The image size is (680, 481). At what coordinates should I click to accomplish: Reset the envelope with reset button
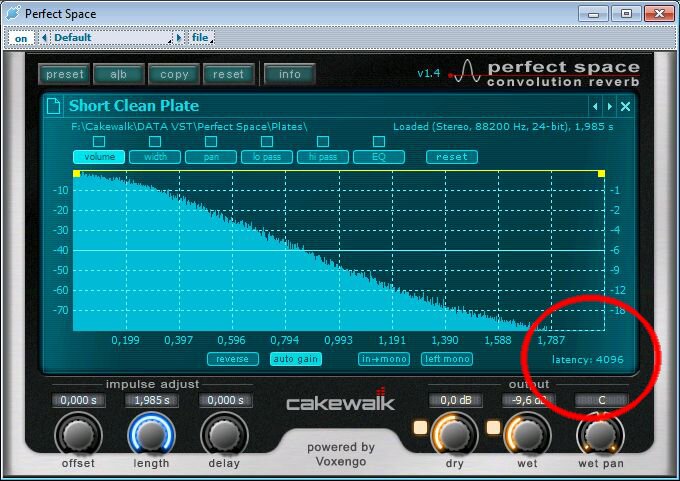click(452, 157)
